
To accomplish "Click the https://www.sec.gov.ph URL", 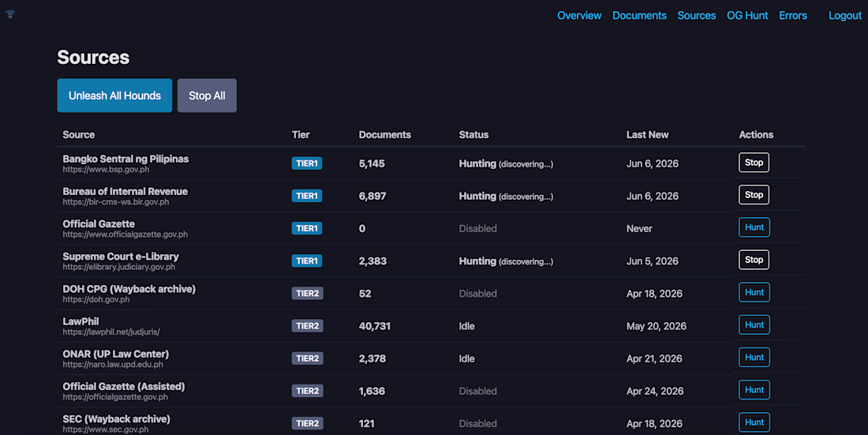I will click(x=105, y=429).
